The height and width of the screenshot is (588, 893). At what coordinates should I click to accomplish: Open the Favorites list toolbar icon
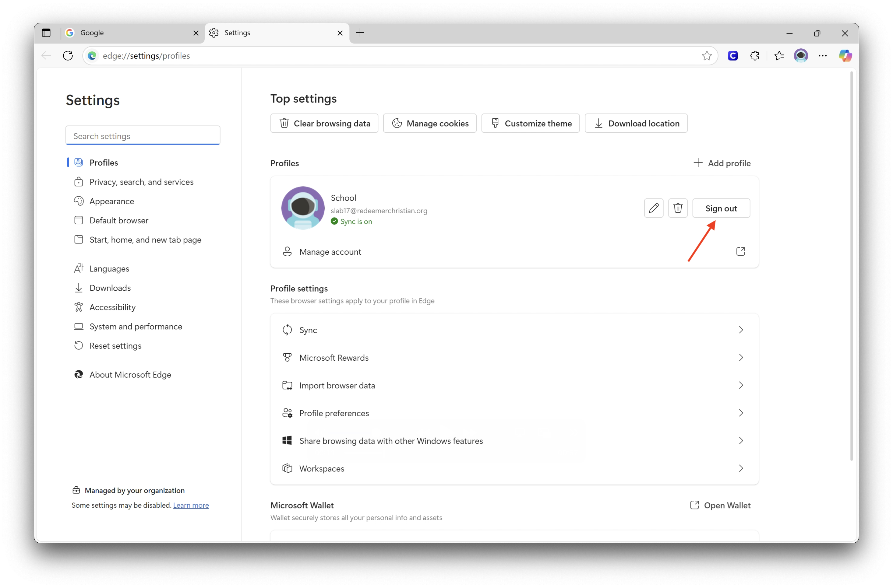[779, 55]
